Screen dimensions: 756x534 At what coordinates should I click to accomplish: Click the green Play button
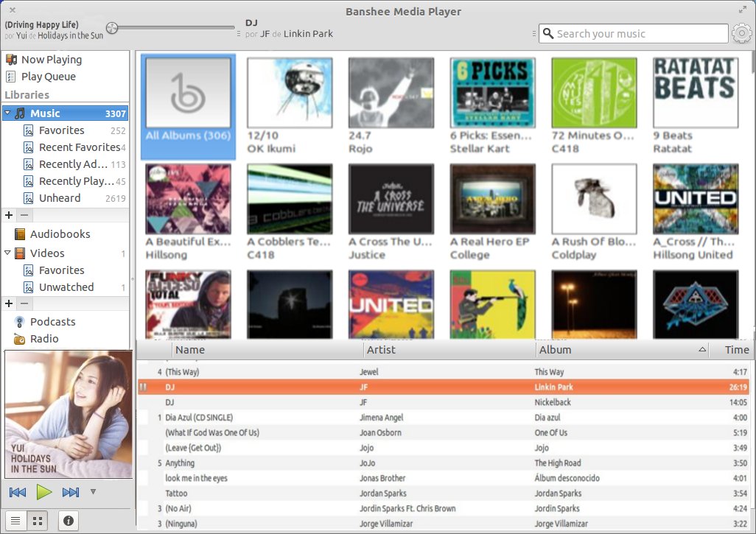44,492
